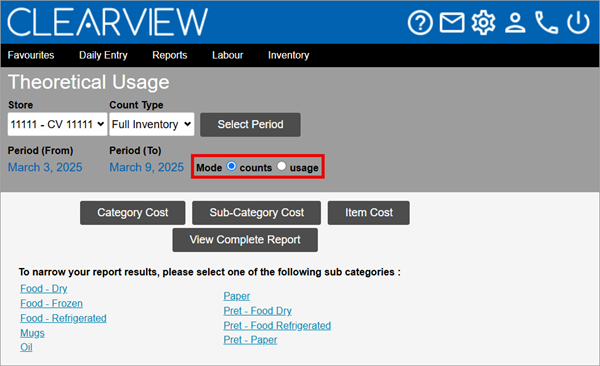
Task: Open the Food - Refrigerated link
Action: (63, 318)
